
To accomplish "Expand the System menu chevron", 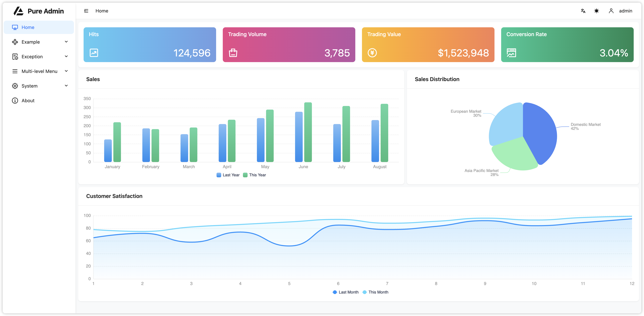I will tap(66, 86).
